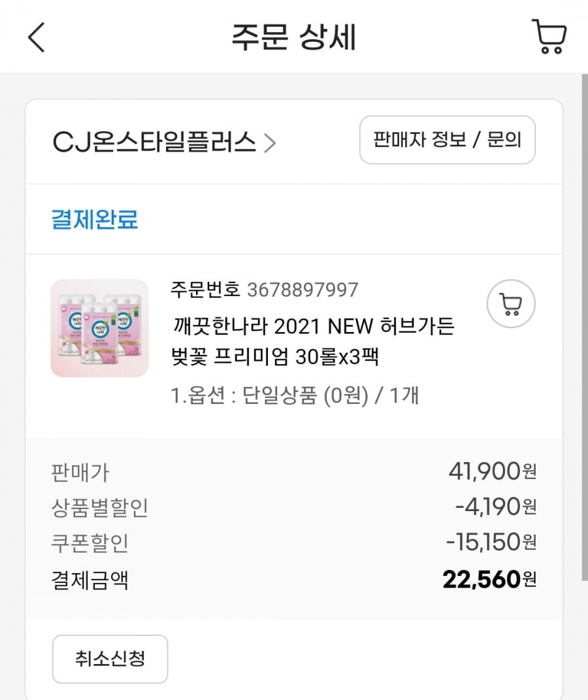Click the 쿠폰할인 -15,150원 discount row

293,542
